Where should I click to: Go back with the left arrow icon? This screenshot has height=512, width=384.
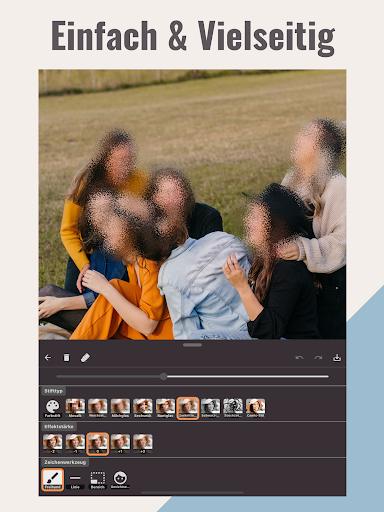(x=48, y=358)
